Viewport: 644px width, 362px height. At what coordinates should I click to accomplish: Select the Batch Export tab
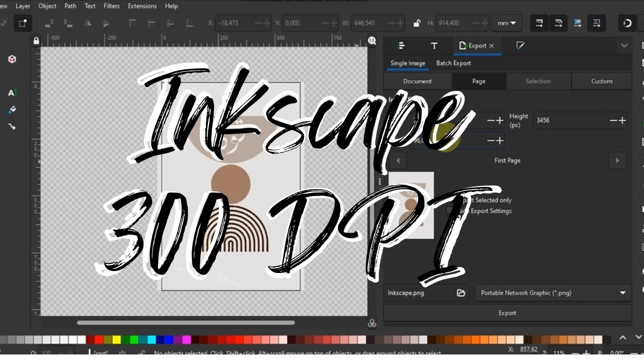453,63
